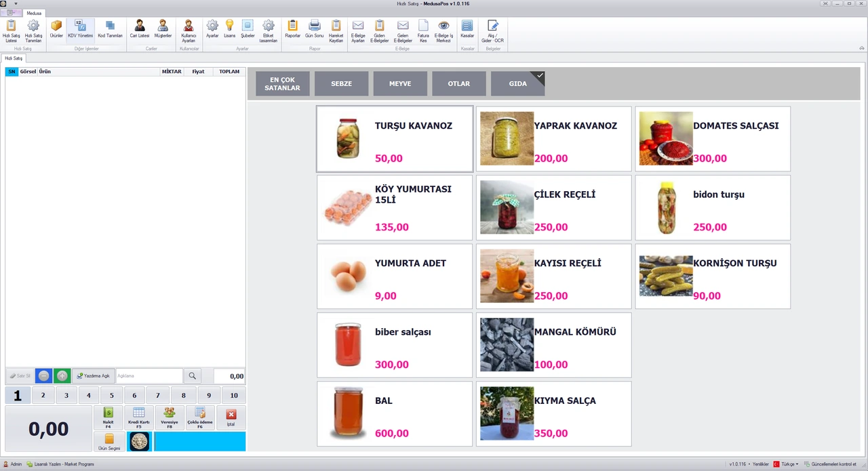The image size is (868, 471).
Task: Click the magnifier search button
Action: (193, 375)
